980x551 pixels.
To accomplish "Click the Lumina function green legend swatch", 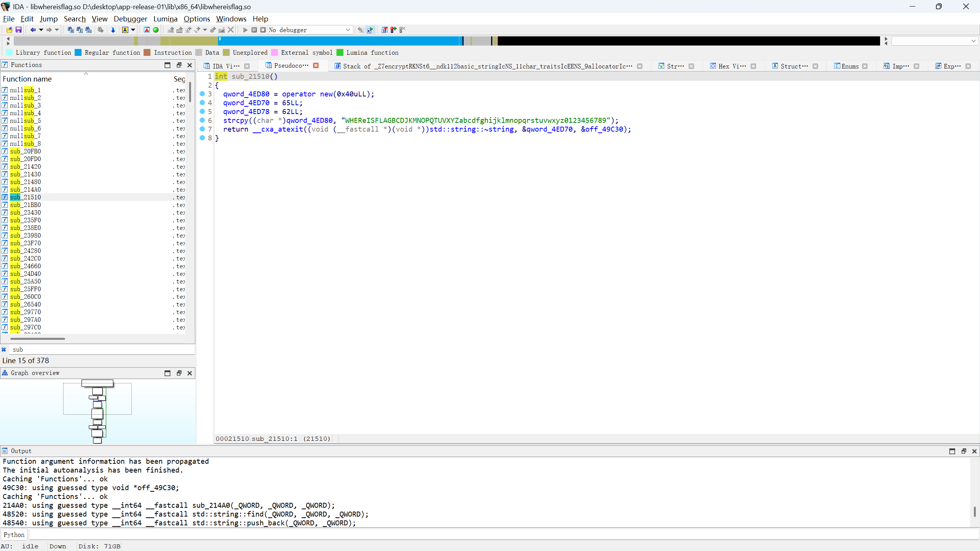I will tap(340, 52).
